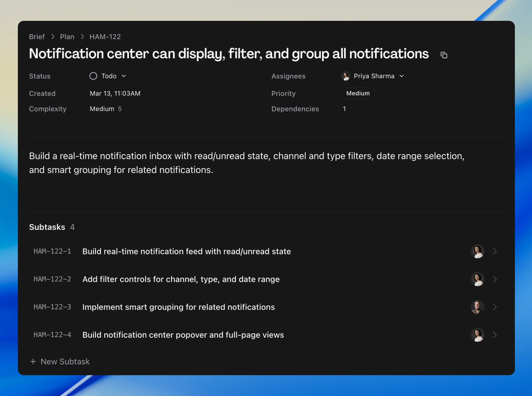Expand the Assignees dropdown

402,76
